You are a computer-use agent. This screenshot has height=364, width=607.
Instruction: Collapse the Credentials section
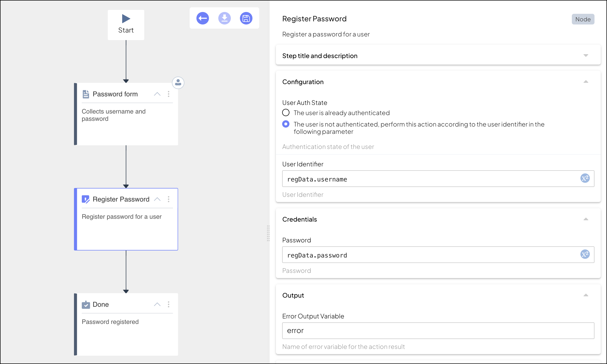tap(586, 219)
